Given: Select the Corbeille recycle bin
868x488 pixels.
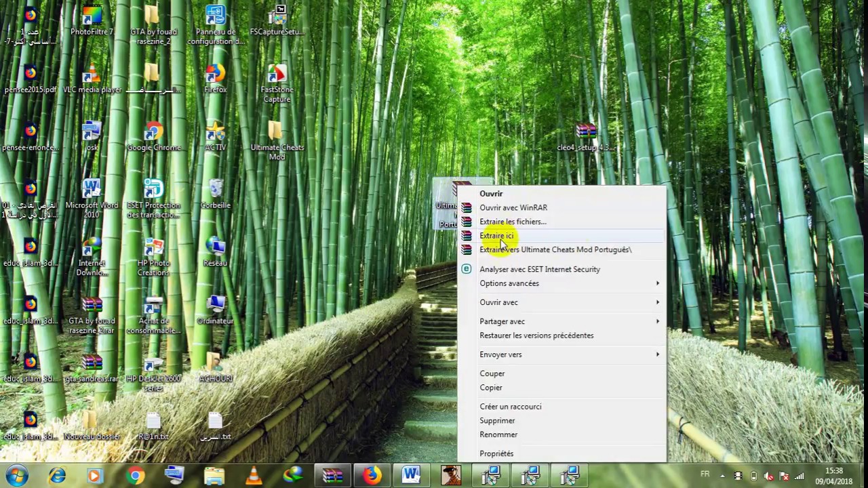Looking at the screenshot, I should (x=216, y=195).
